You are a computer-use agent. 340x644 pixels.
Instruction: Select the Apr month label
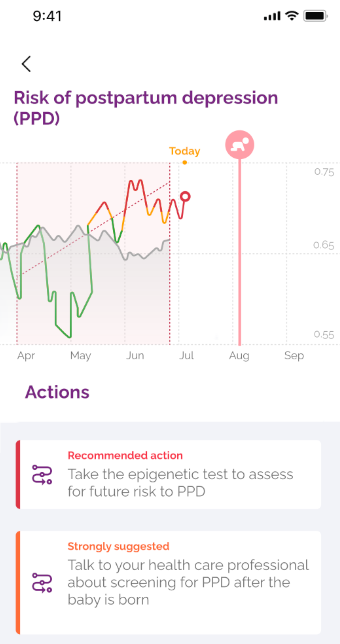pos(26,355)
